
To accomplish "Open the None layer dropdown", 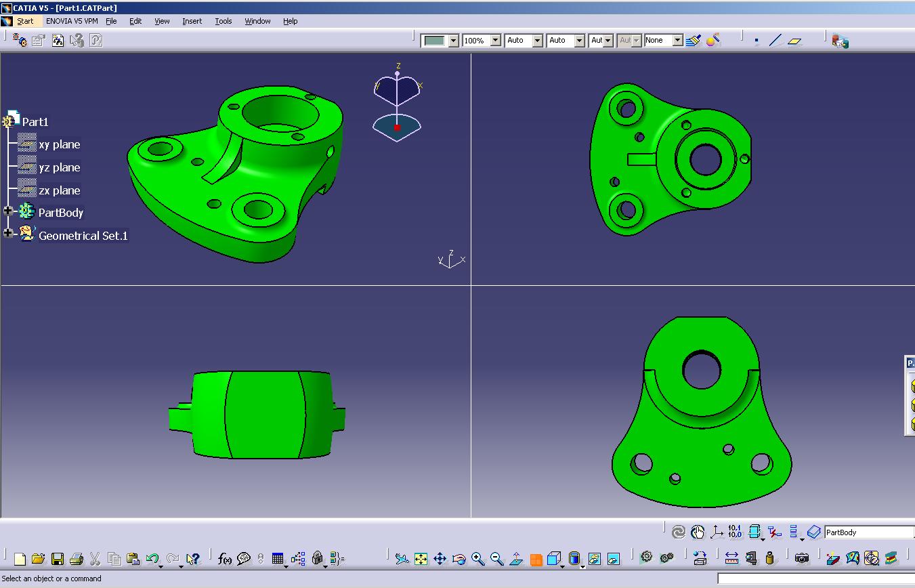I will point(677,41).
